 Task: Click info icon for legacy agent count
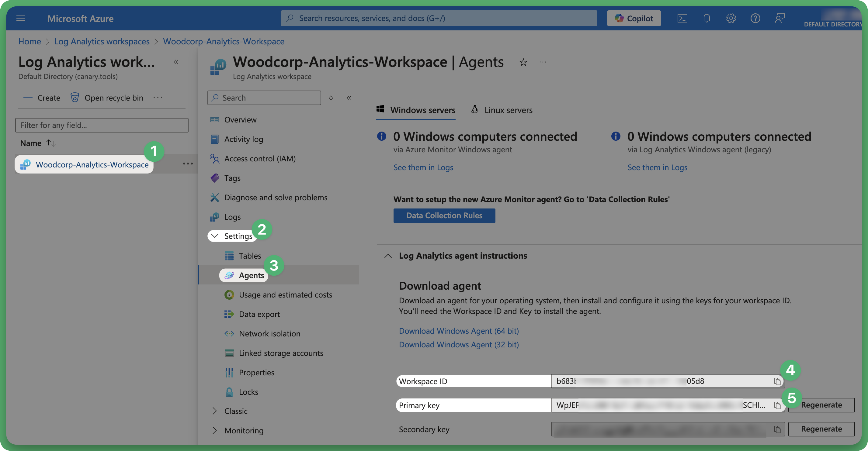(x=616, y=136)
